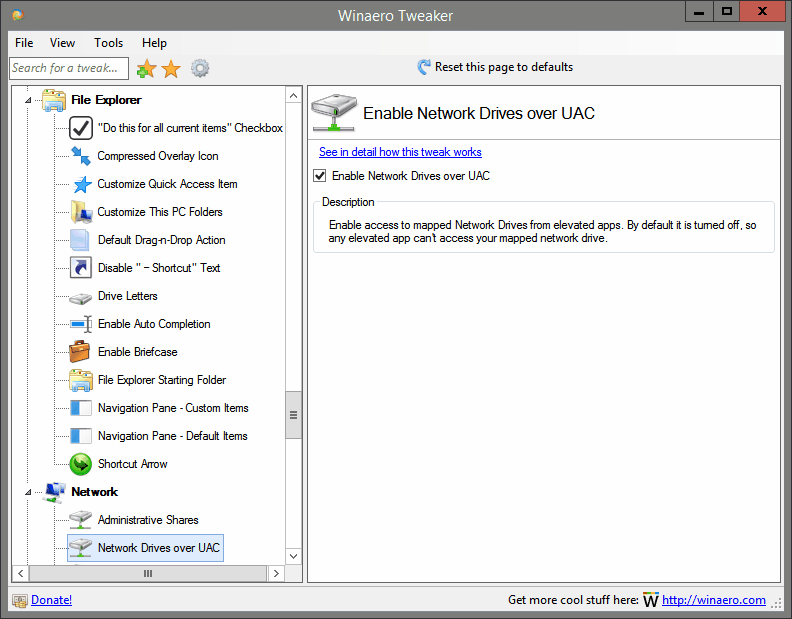Viewport: 792px width, 619px height.
Task: Select 'Enable Auto Completion' in tree
Action: (x=154, y=324)
